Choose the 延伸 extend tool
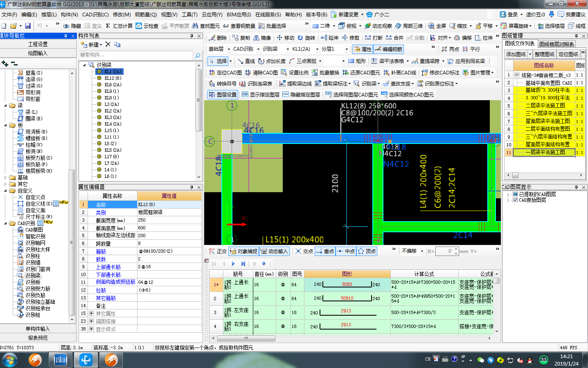588x368 pixels. point(329,38)
